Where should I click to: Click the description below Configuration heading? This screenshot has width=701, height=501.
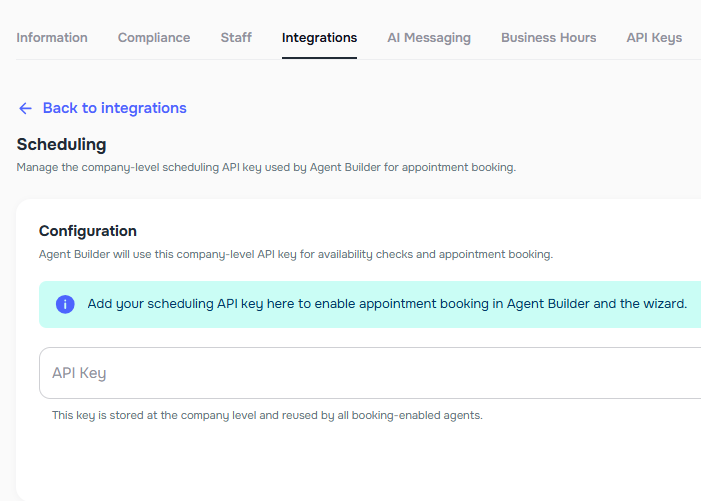(295, 254)
